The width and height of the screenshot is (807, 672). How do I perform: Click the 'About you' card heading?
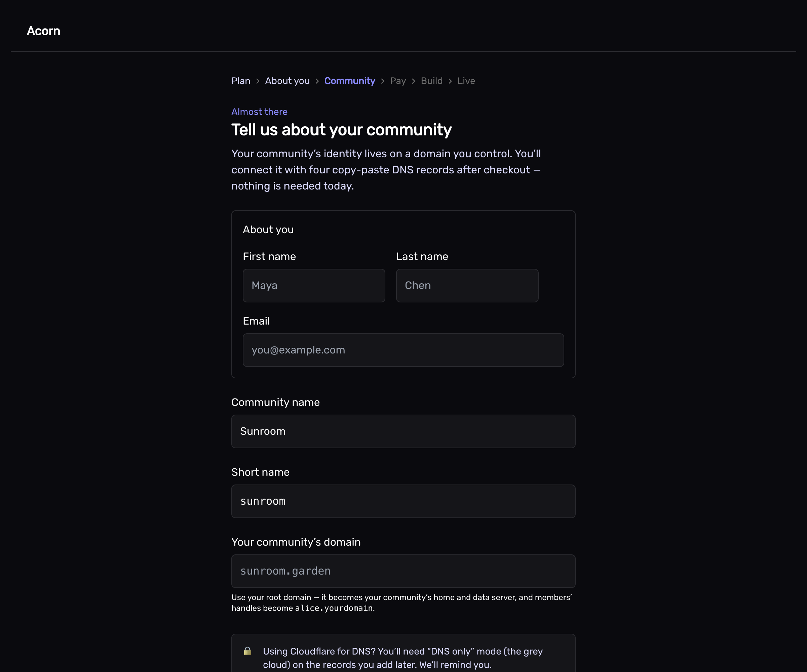[268, 229]
